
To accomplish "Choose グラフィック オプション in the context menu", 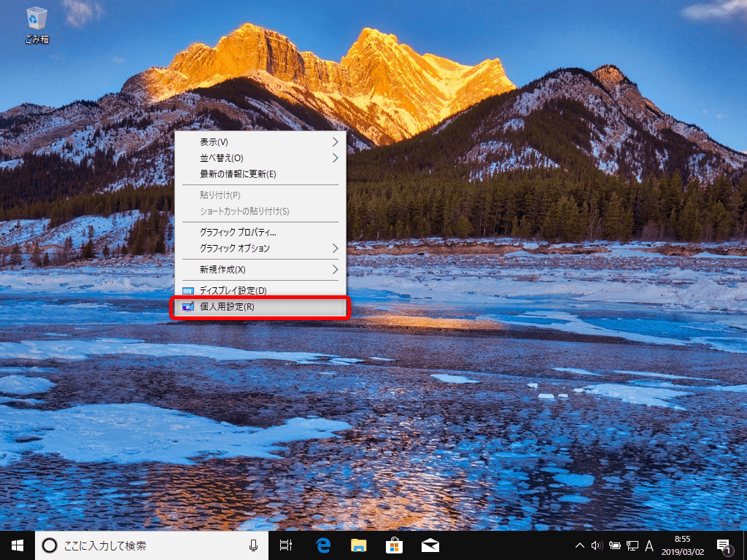I will click(x=260, y=249).
